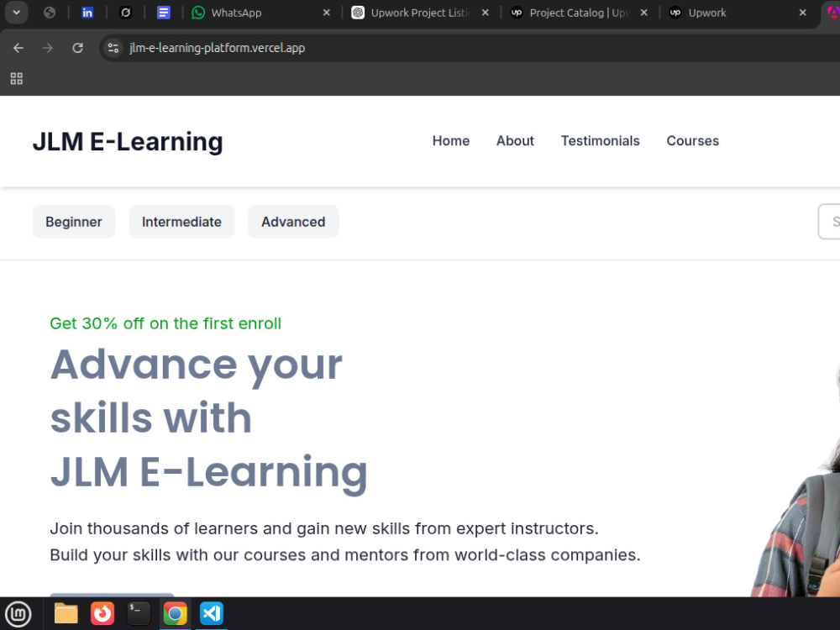Switch to the globe pinned tab

click(50, 13)
